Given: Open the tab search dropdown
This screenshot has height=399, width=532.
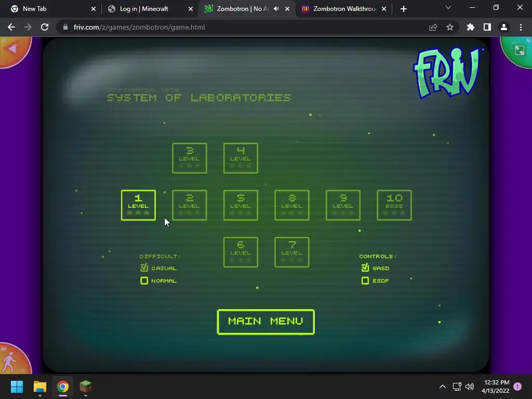Looking at the screenshot, I should click(448, 7).
